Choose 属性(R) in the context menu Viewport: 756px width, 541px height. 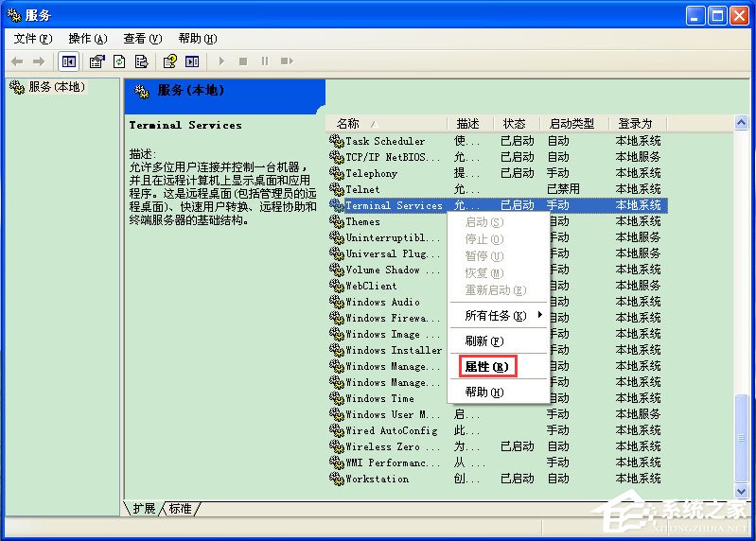pos(486,366)
